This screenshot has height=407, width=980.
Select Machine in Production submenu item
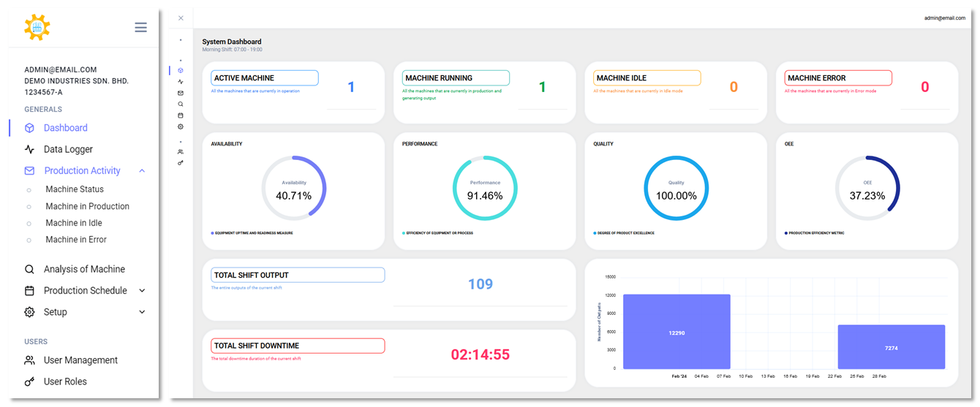point(87,206)
